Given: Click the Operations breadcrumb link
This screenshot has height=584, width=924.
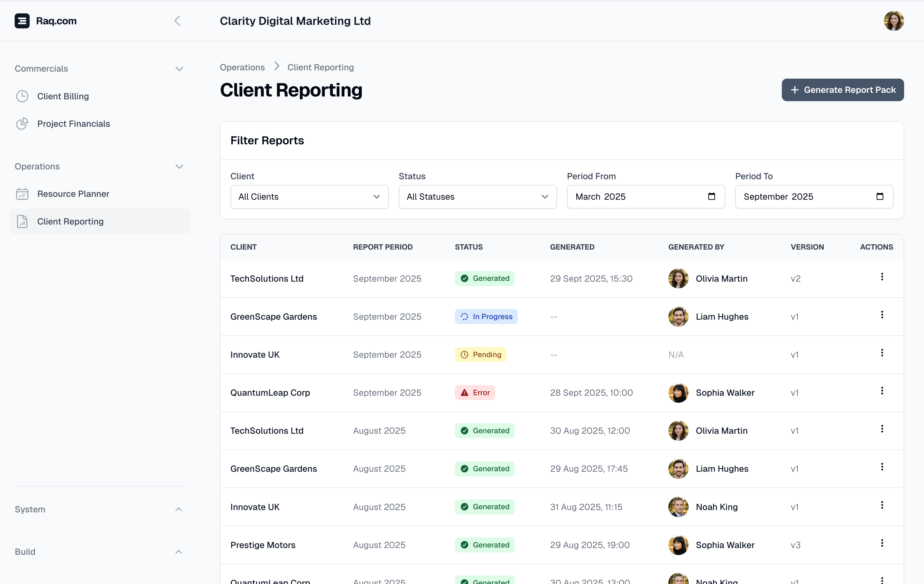Looking at the screenshot, I should [x=242, y=67].
